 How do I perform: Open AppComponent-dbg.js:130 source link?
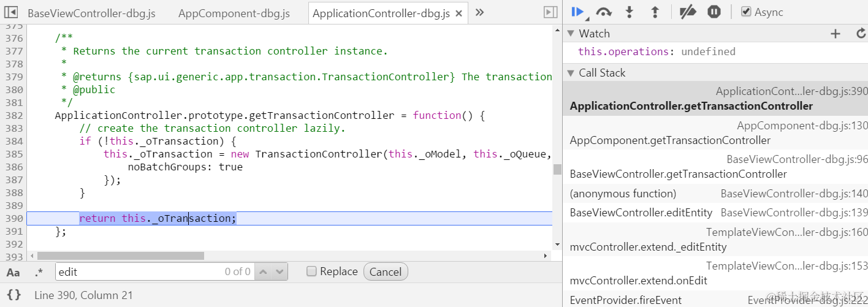[x=802, y=126]
